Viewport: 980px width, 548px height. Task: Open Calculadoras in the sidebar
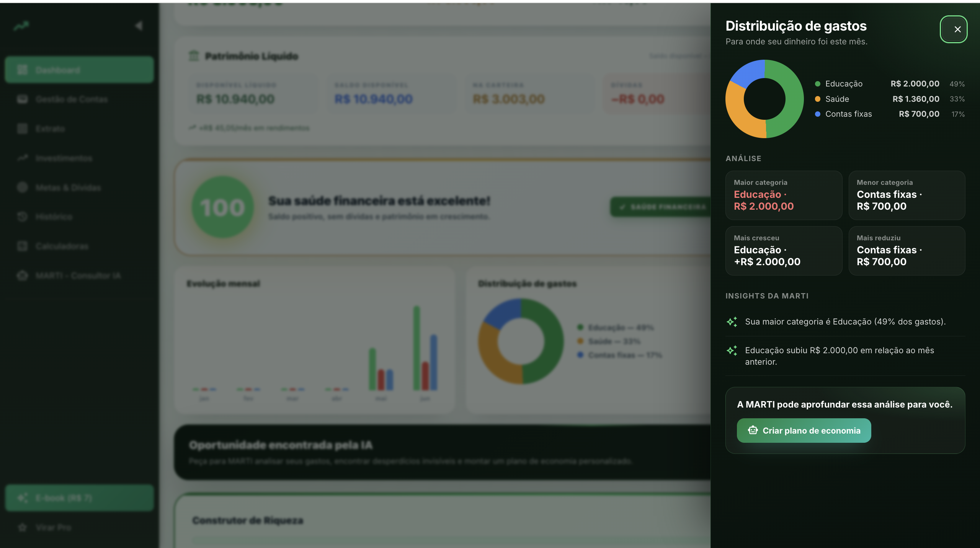[79, 246]
